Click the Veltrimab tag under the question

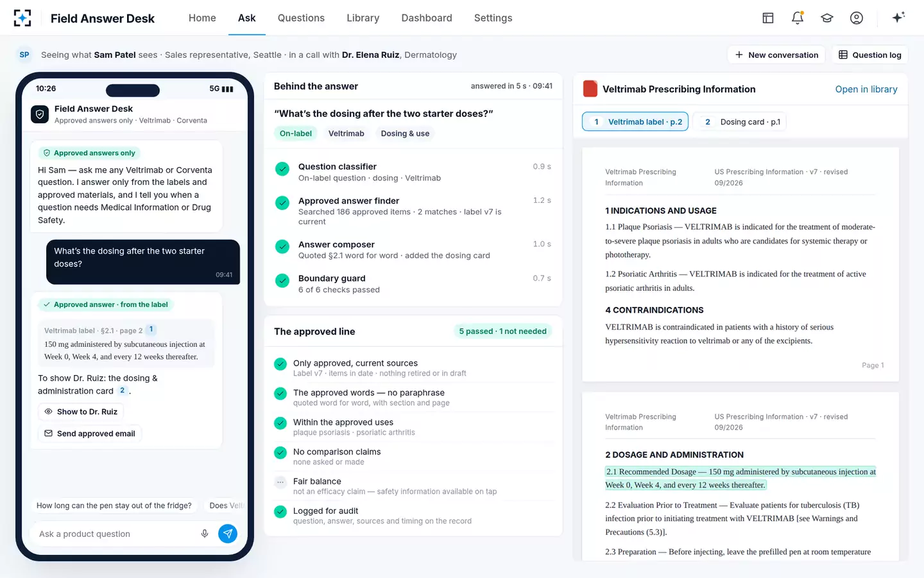(346, 133)
